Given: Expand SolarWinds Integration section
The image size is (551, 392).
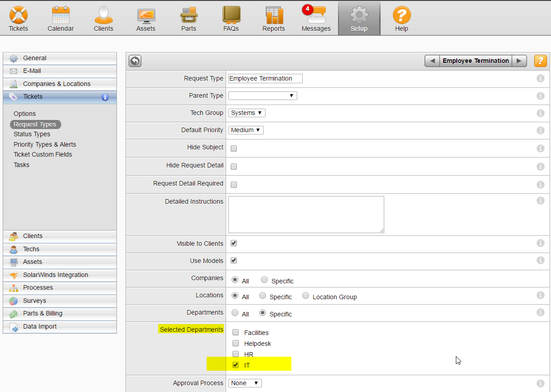Looking at the screenshot, I should click(60, 275).
